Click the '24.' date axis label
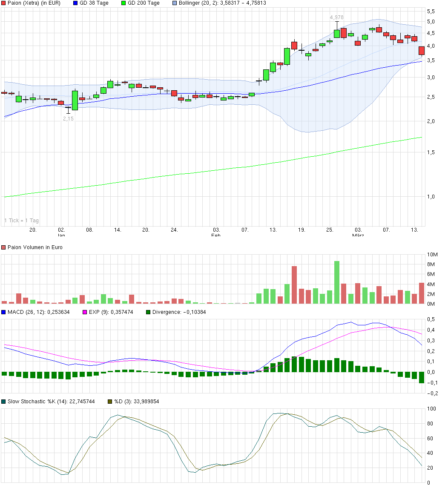The height and width of the screenshot is (488, 448). (x=174, y=230)
